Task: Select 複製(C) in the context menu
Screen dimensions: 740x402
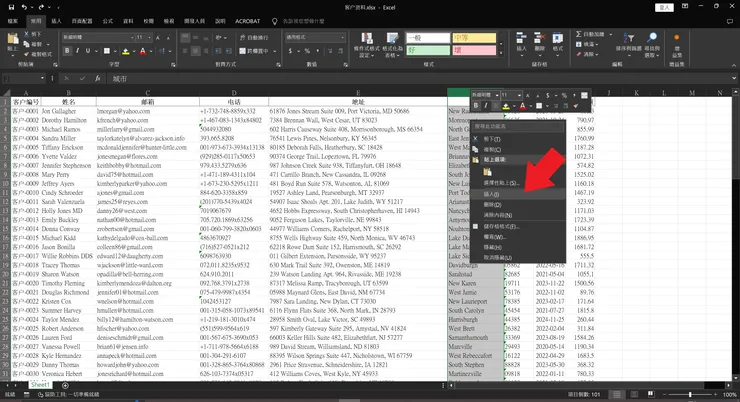Action: [518, 150]
